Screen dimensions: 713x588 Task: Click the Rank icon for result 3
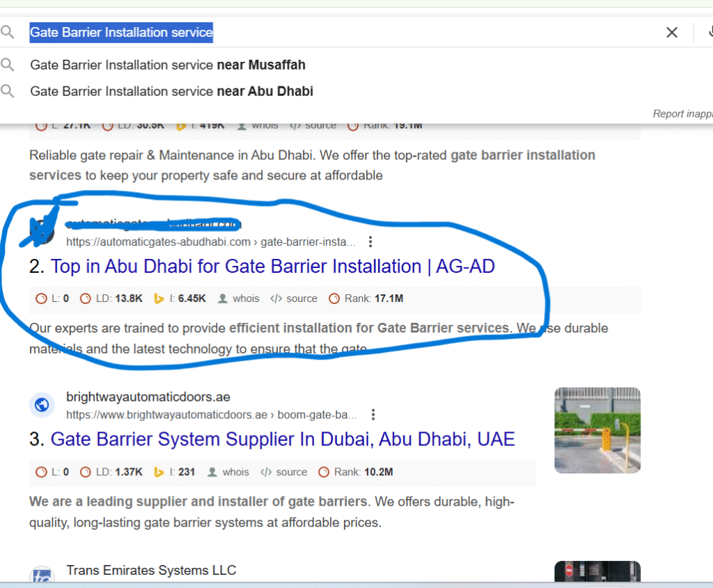point(324,472)
